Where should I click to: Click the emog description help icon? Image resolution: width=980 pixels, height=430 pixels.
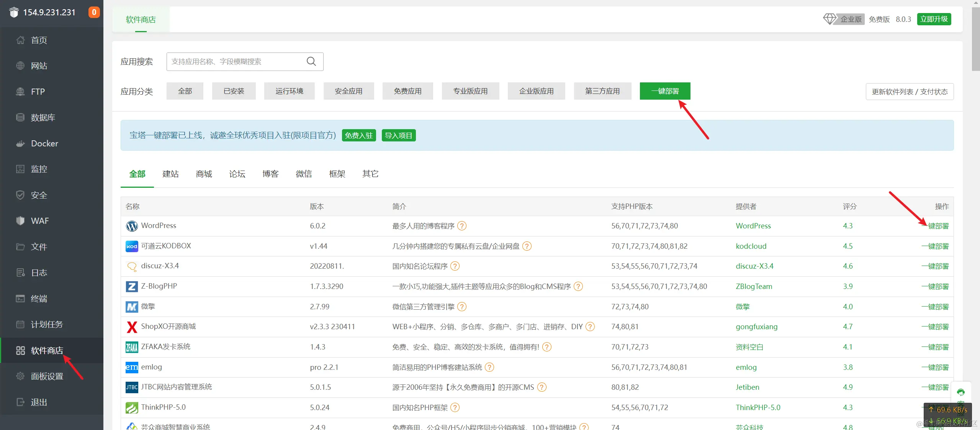(489, 367)
